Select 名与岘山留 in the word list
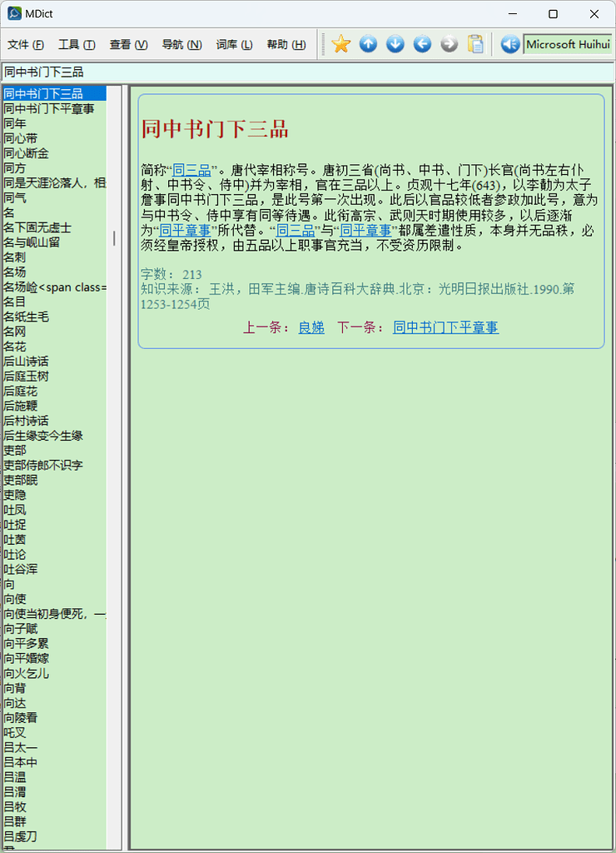Screen dimensions: 616x853 pyautogui.click(x=54, y=242)
